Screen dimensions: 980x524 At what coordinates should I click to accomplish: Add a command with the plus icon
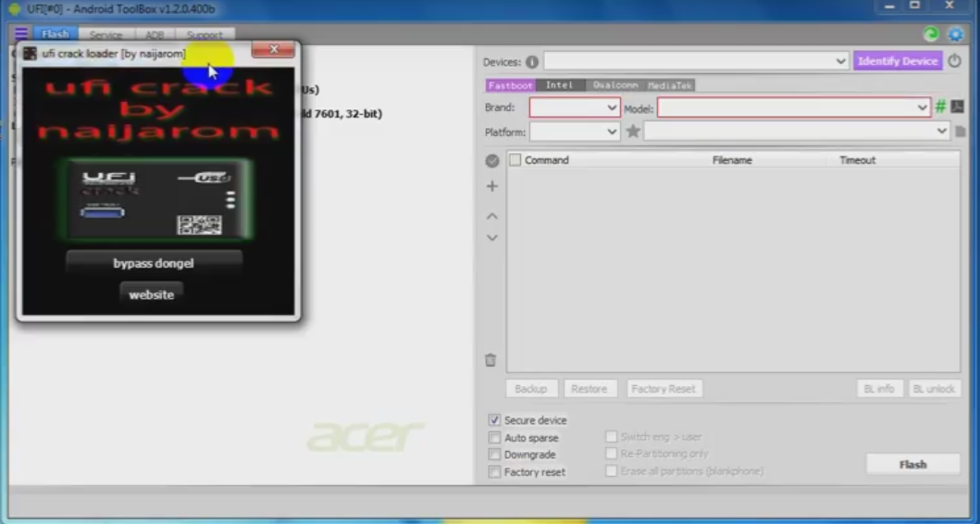(x=492, y=186)
